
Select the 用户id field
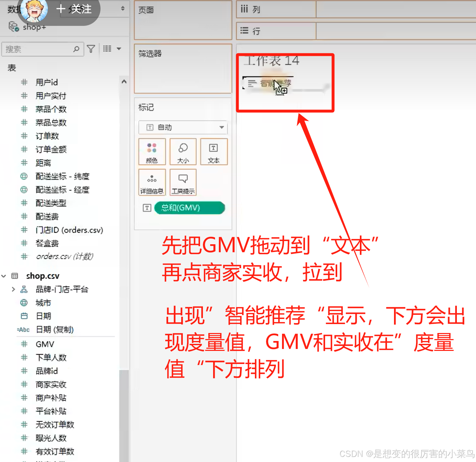point(47,82)
